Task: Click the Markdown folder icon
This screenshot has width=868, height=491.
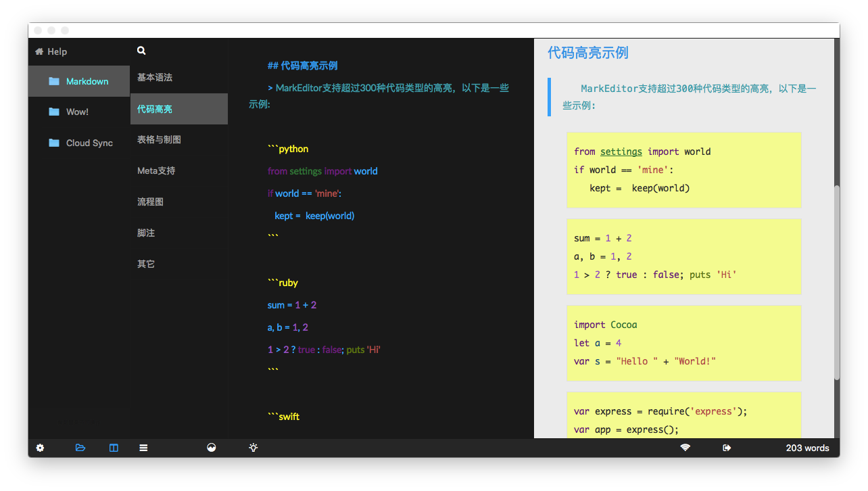Action: pos(54,81)
